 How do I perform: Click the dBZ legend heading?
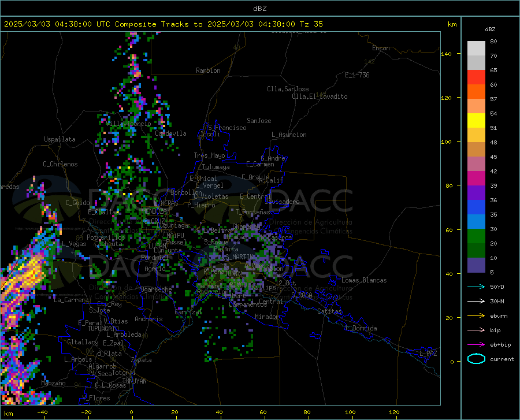(490, 29)
